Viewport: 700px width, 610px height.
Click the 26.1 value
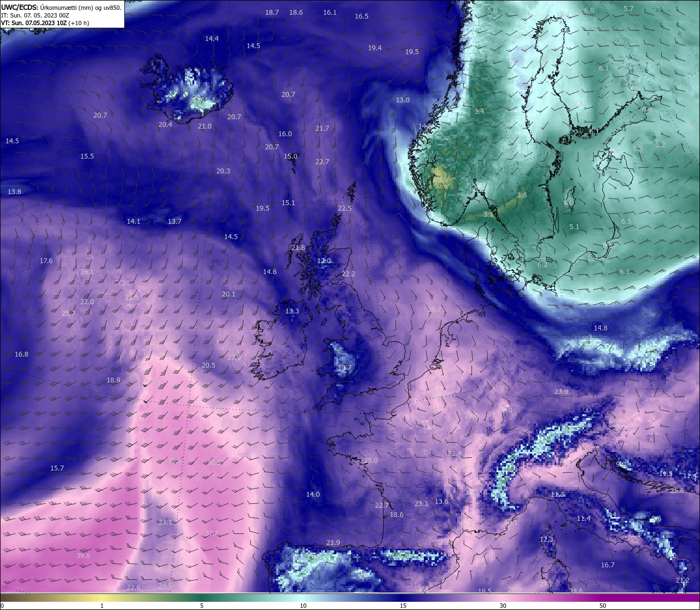point(87,272)
